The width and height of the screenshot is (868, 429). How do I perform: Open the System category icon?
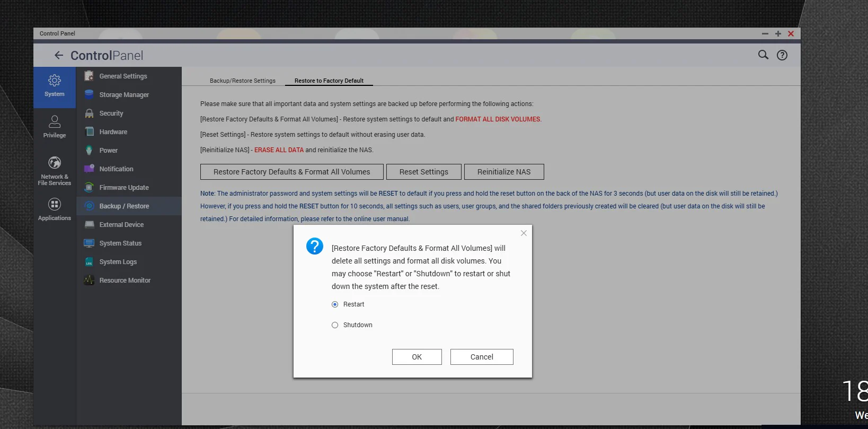[x=55, y=81]
